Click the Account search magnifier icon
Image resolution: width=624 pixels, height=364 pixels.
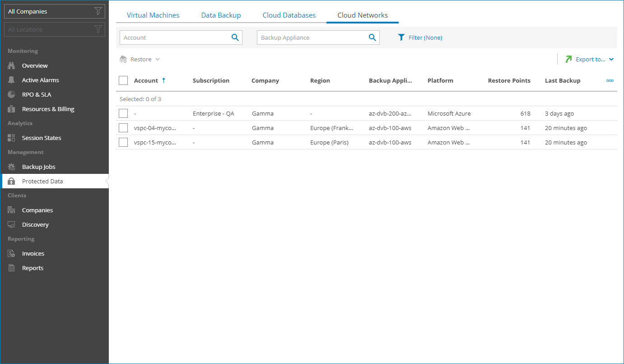[235, 37]
